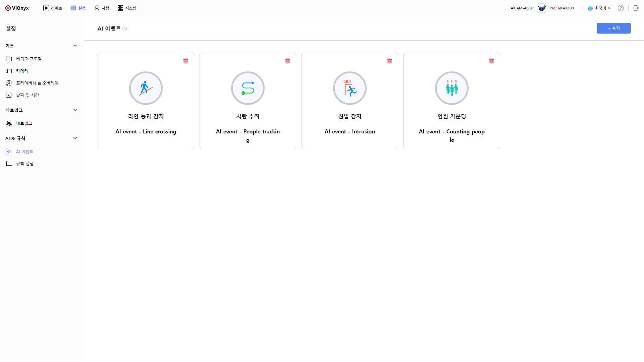Screen dimensions: 644x362
Task: Open the line crossing detection icon
Action: [146, 88]
